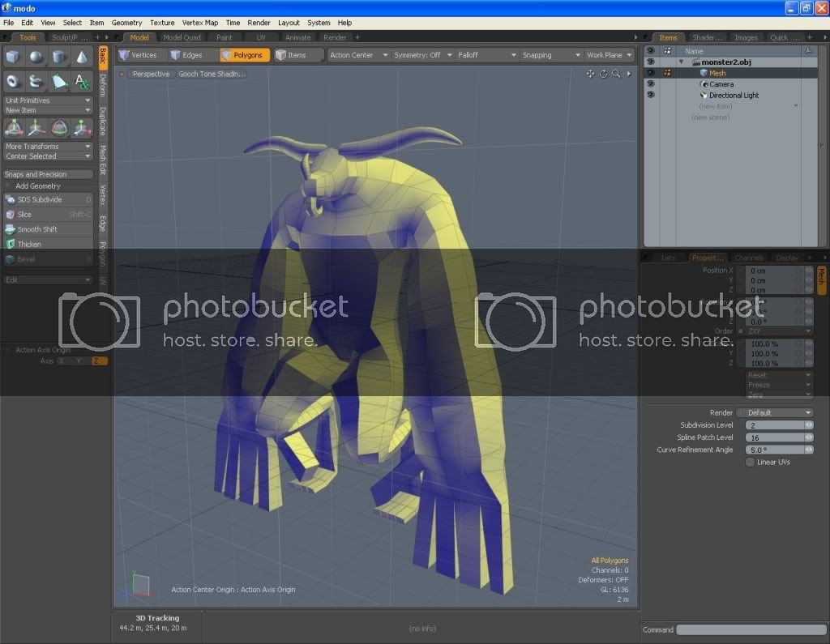Select the Cylinder primitive tool
Image resolution: width=830 pixels, height=644 pixels.
pos(58,57)
